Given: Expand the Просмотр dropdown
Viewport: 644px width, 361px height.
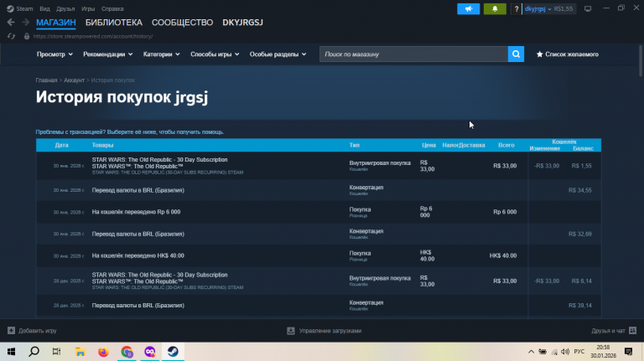Looking at the screenshot, I should click(55, 54).
